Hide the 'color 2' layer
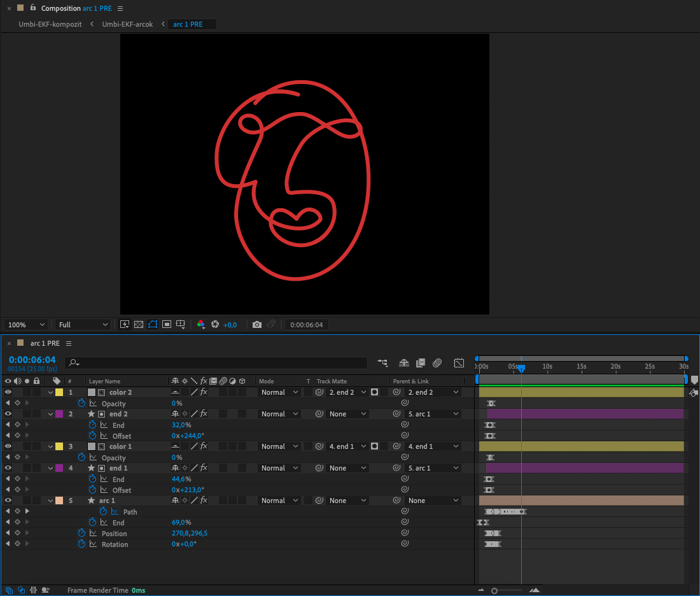The height and width of the screenshot is (596, 700). pos(8,392)
